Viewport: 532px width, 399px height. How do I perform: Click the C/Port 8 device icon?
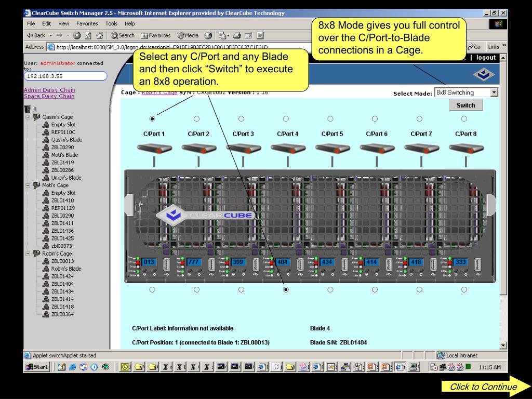466,148
